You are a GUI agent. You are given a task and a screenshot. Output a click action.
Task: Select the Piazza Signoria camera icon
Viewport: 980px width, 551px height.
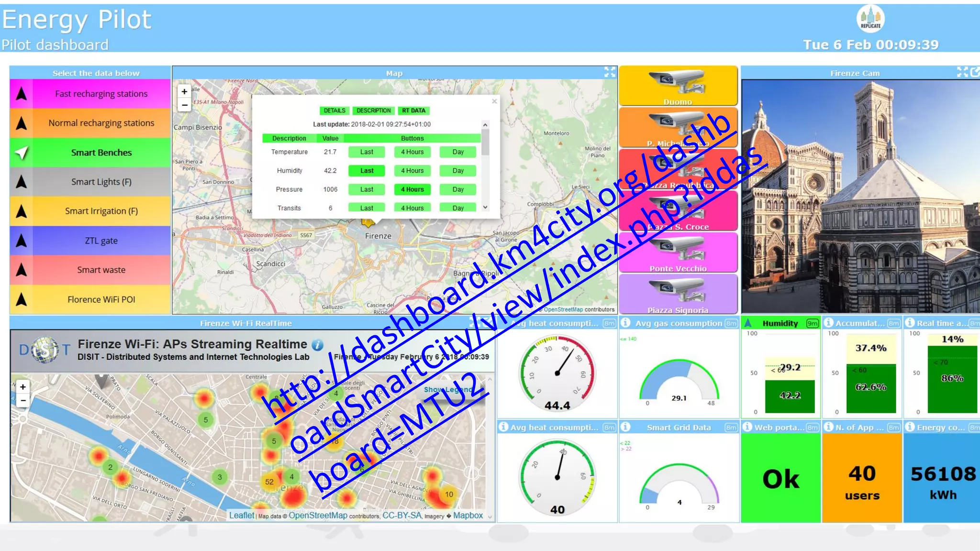(x=678, y=290)
